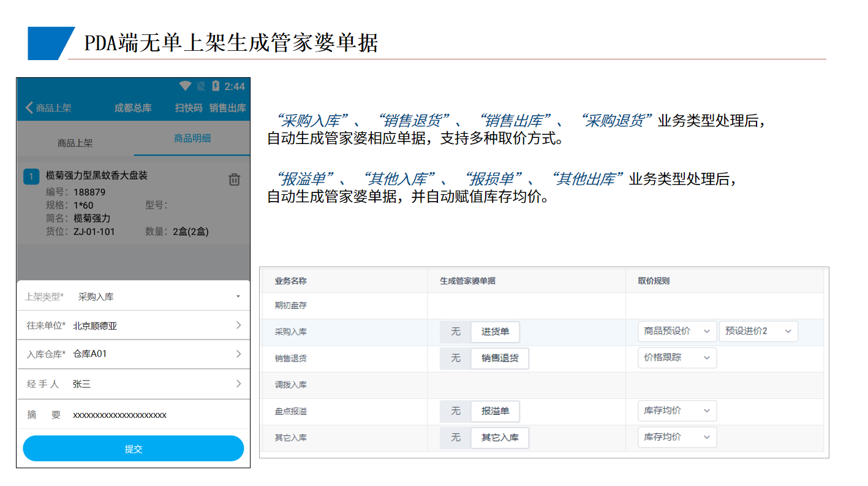Open 往来单位 selection via its chevron
Viewport: 868px width, 486px height.
(238, 325)
